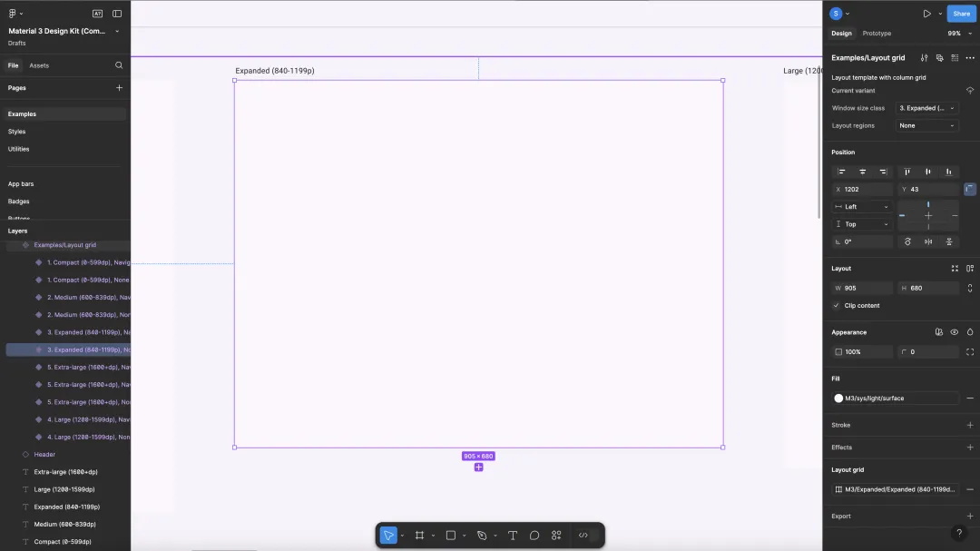
Task: Choose the Text tool
Action: click(513, 536)
